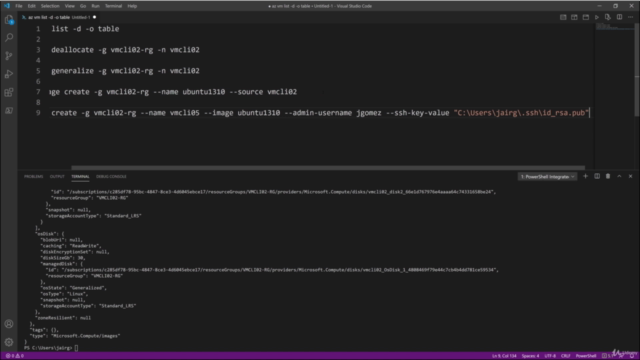This screenshot has width=640, height=360.
Task: Run the file with the play icon
Action: pyautogui.click(x=597, y=17)
